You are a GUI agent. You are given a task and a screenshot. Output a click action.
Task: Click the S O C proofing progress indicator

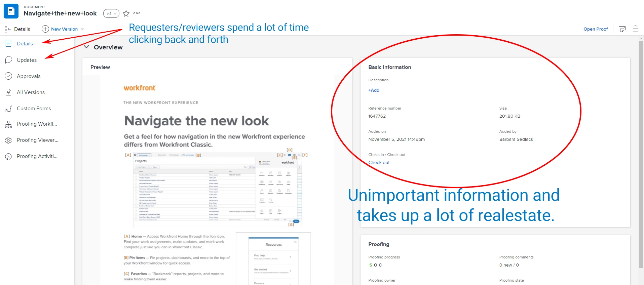pos(375,265)
